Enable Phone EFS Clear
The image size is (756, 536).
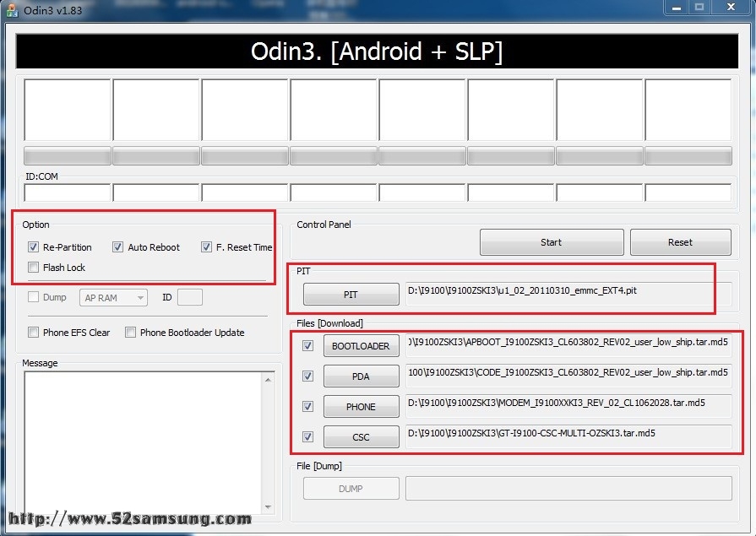coord(33,332)
